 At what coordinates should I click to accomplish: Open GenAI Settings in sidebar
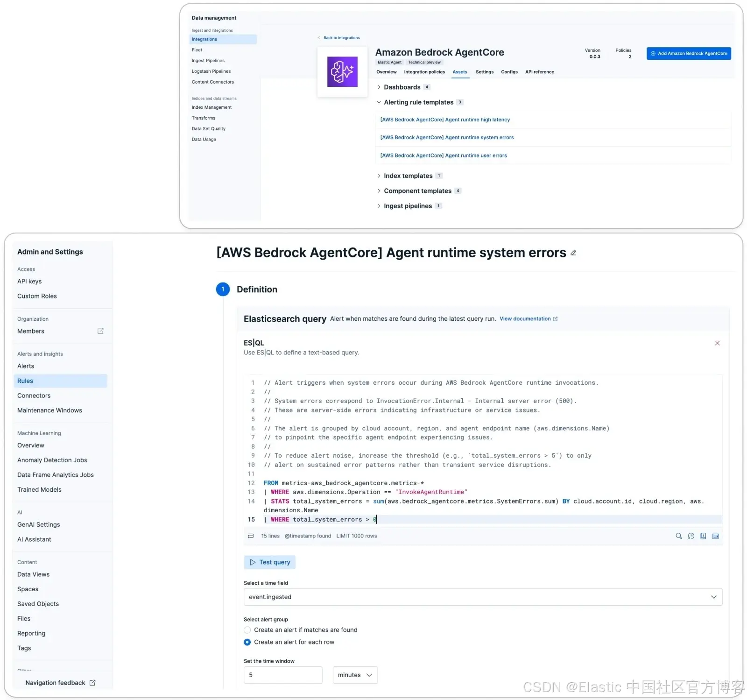point(39,524)
